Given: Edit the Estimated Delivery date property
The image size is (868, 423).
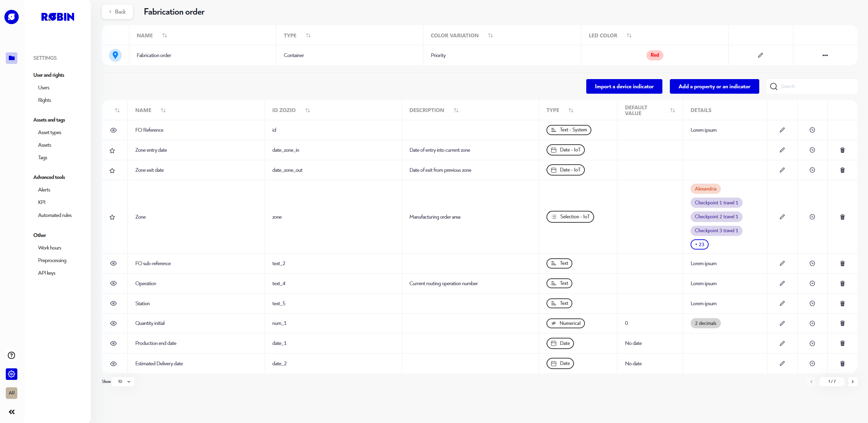Looking at the screenshot, I should 782,364.
